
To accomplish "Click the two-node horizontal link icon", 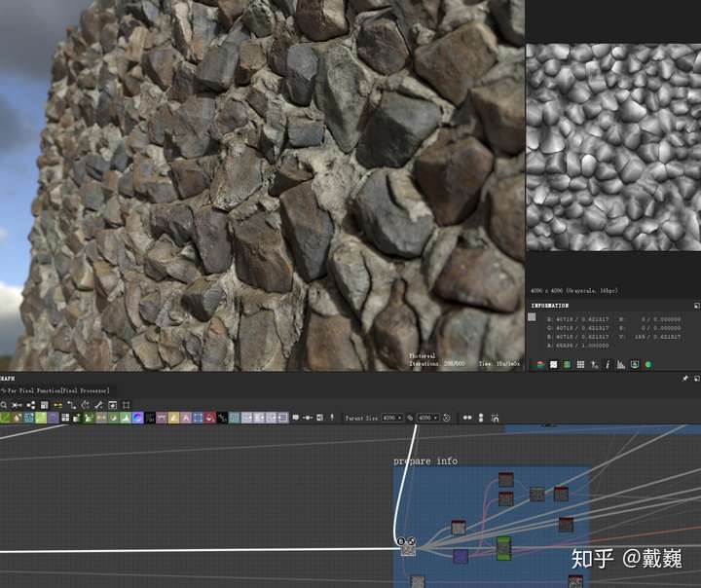I will pos(467,418).
